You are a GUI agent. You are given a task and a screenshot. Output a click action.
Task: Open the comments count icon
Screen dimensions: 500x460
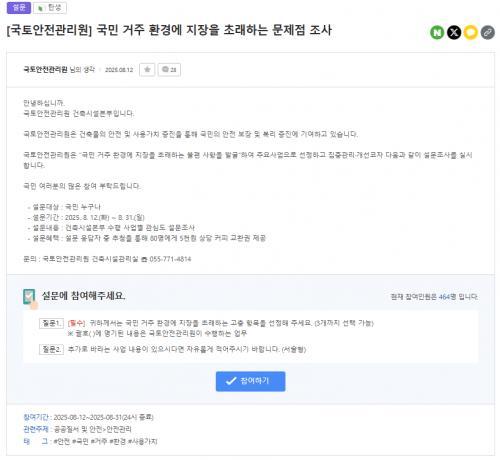169,70
